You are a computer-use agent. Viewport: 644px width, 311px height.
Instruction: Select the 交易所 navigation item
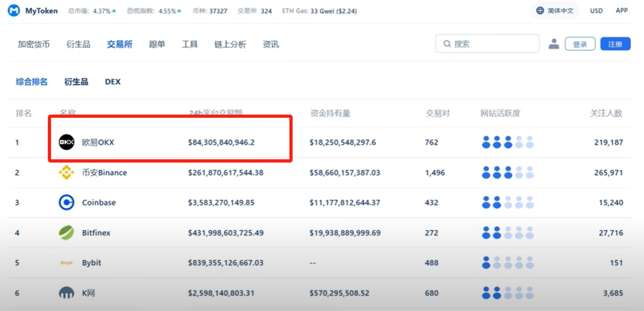(x=120, y=44)
